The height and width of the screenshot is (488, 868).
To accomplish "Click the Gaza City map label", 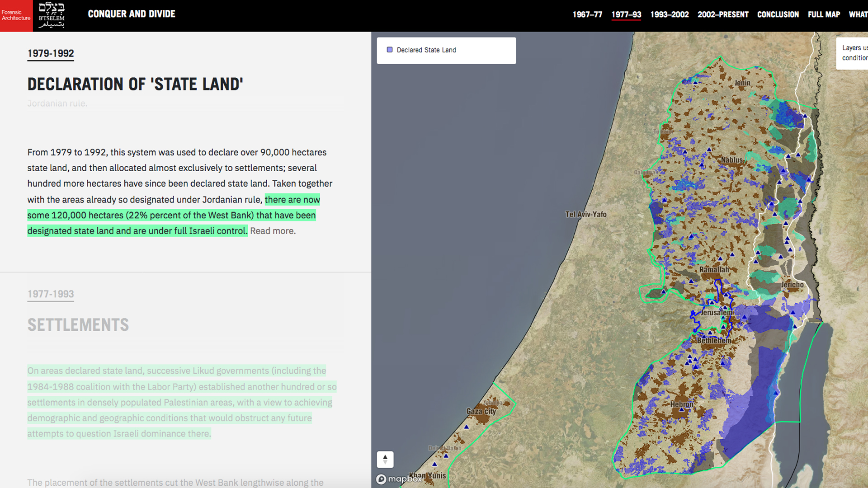I will (x=481, y=411).
